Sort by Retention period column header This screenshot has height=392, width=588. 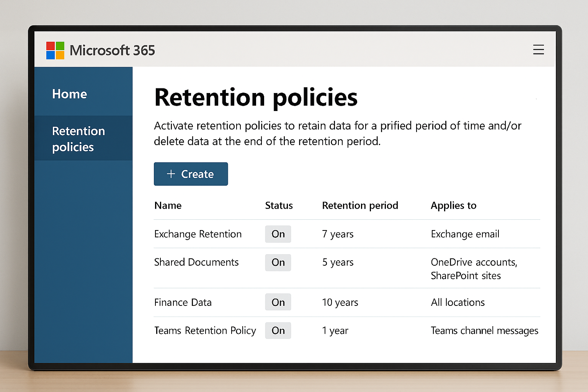tap(360, 206)
